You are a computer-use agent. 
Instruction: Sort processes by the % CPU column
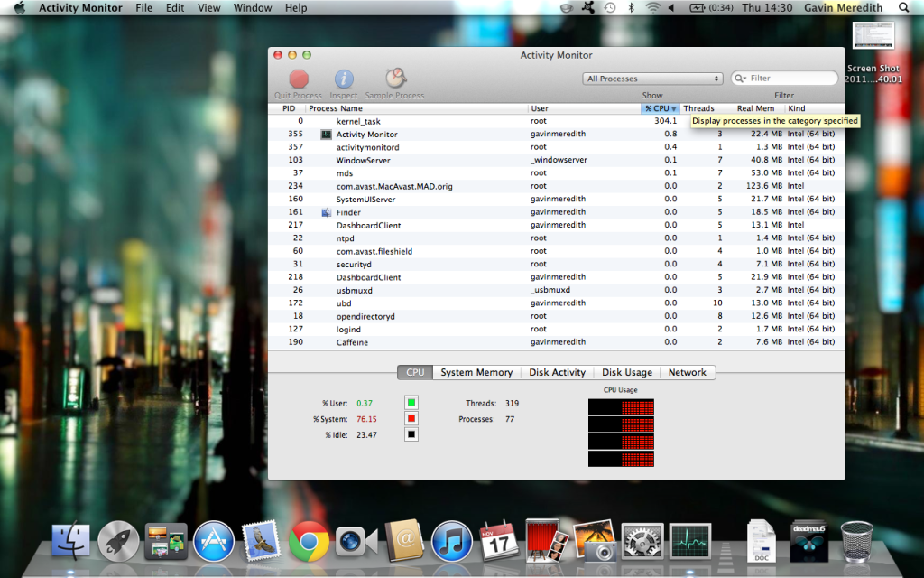(x=659, y=107)
